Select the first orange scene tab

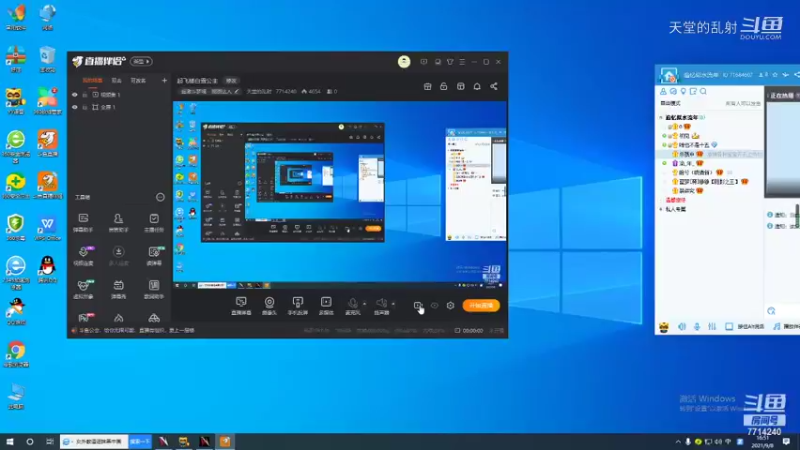pos(92,81)
